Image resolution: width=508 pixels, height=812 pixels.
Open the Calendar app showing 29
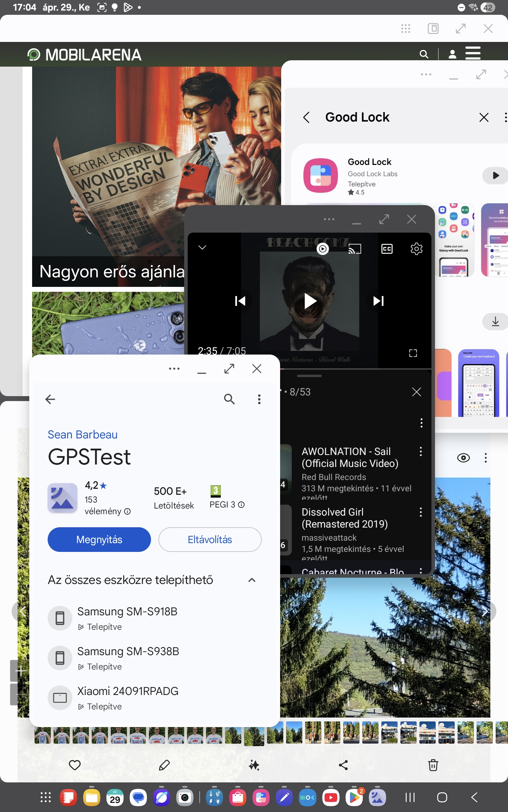(115, 797)
